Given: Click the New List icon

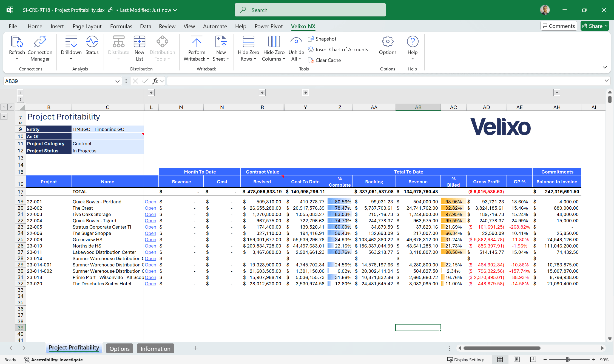Looking at the screenshot, I should (139, 42).
